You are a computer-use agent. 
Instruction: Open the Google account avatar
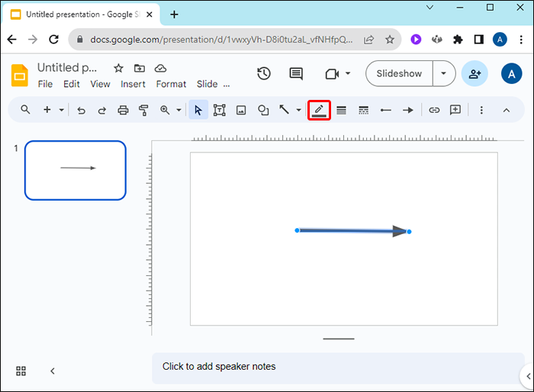point(511,73)
